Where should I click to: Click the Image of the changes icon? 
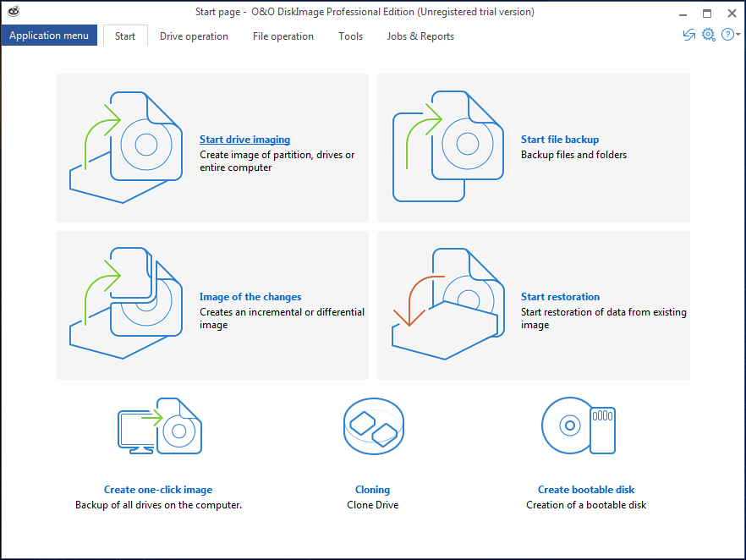[x=125, y=303]
